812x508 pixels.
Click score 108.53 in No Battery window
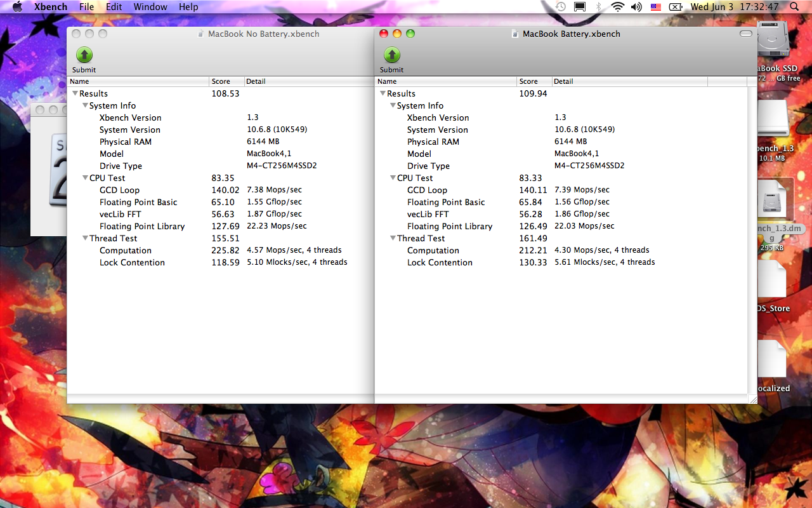225,93
